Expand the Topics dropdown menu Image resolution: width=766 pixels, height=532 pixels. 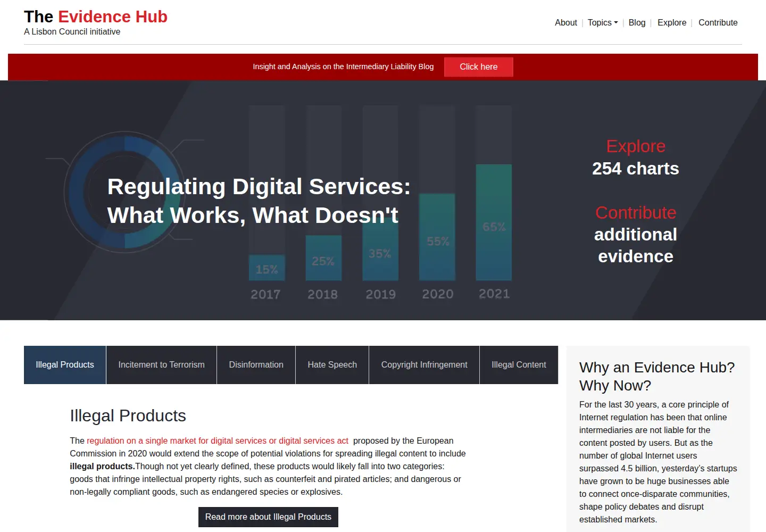603,22
